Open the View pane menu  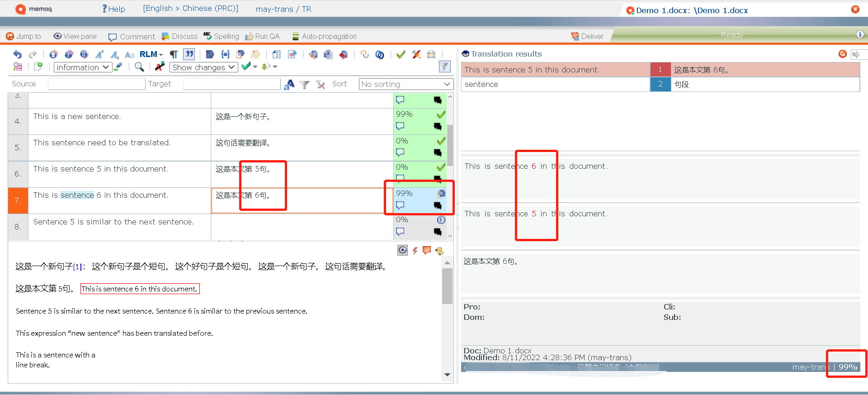[75, 36]
